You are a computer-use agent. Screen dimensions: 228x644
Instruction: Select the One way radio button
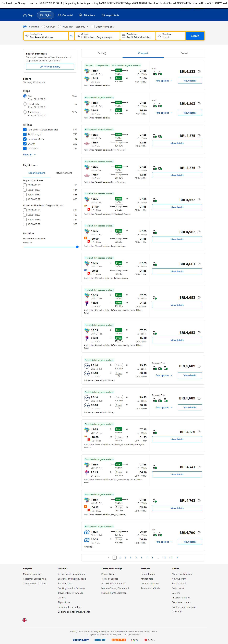point(43,27)
